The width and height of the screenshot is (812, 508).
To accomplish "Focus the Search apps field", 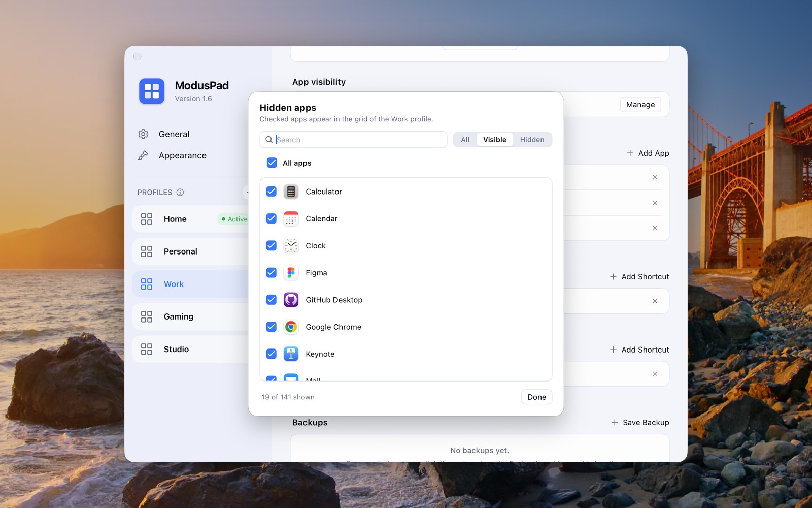I will [x=353, y=140].
